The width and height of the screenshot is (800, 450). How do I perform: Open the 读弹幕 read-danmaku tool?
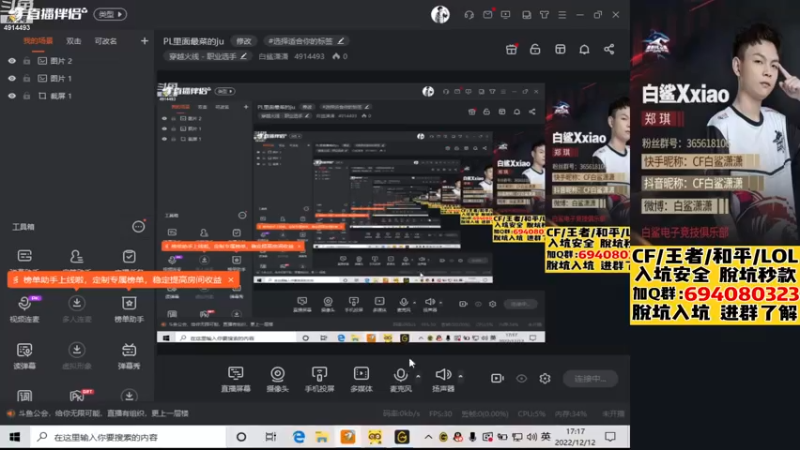[24, 356]
